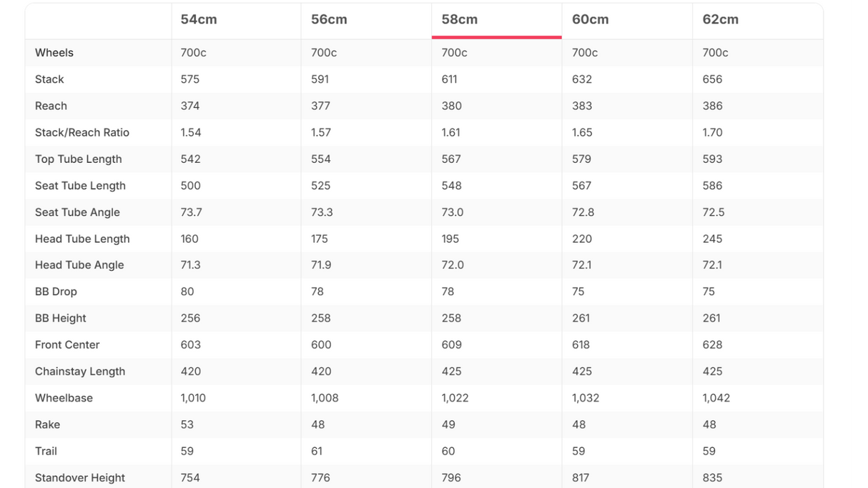
Task: Click the Top Tube Length row label
Action: [79, 159]
